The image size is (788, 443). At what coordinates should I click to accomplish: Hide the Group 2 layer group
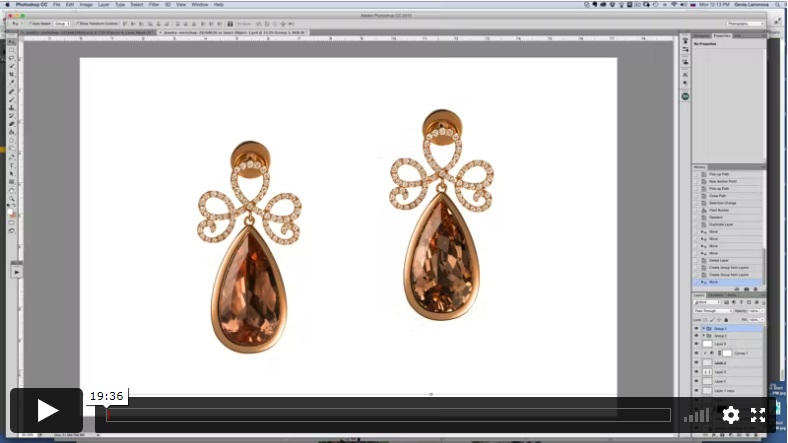click(x=697, y=336)
